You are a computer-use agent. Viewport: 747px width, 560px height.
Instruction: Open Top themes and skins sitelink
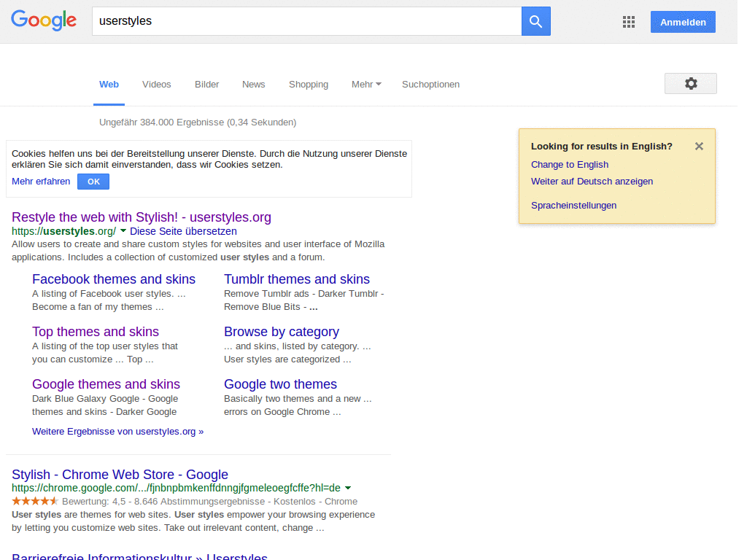tap(96, 332)
